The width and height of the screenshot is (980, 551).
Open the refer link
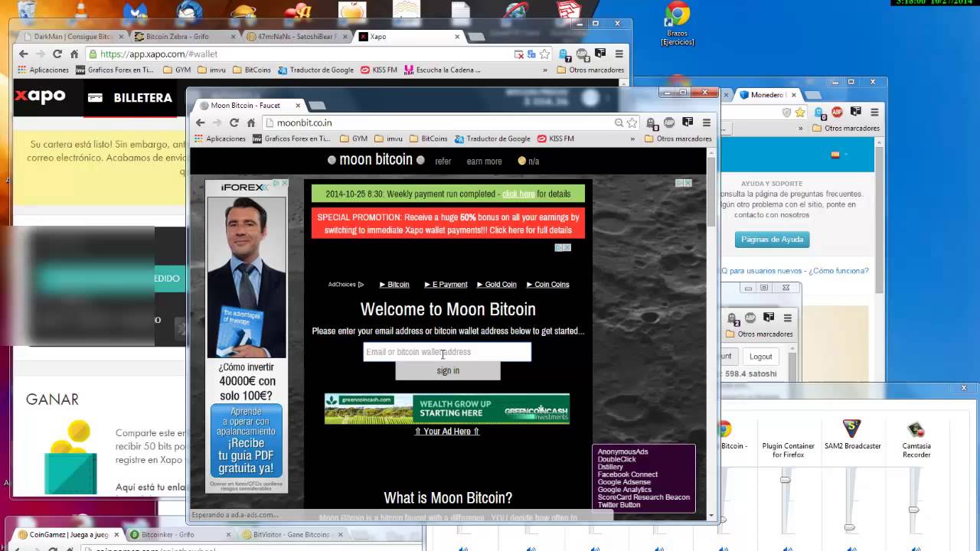(443, 161)
